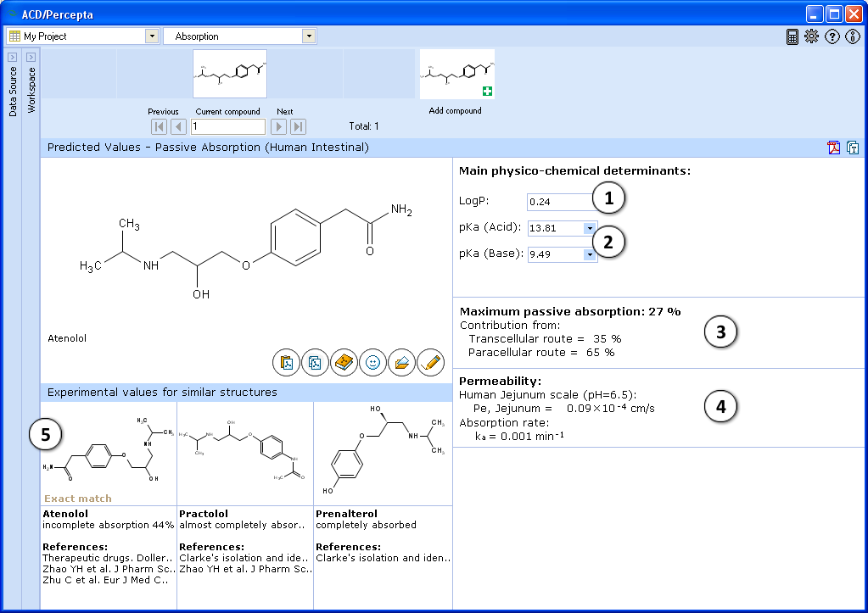This screenshot has width=868, height=613.
Task: Click the copy-as-text icon beside PDF
Action: 853,148
